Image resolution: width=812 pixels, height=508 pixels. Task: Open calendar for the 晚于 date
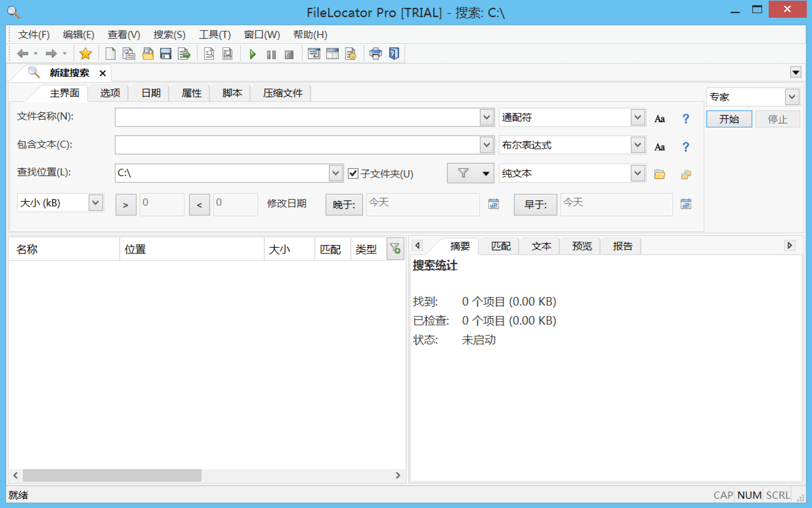[494, 204]
